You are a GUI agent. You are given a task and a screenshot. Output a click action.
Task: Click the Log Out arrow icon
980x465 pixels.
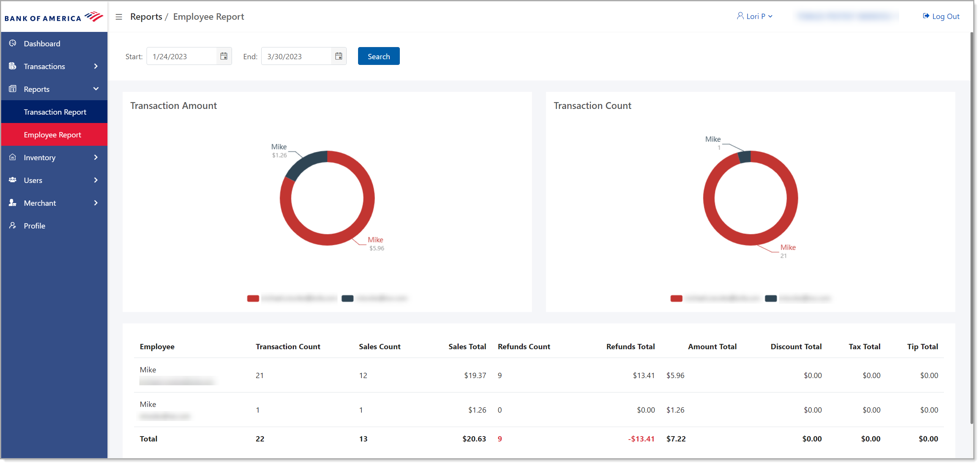926,16
